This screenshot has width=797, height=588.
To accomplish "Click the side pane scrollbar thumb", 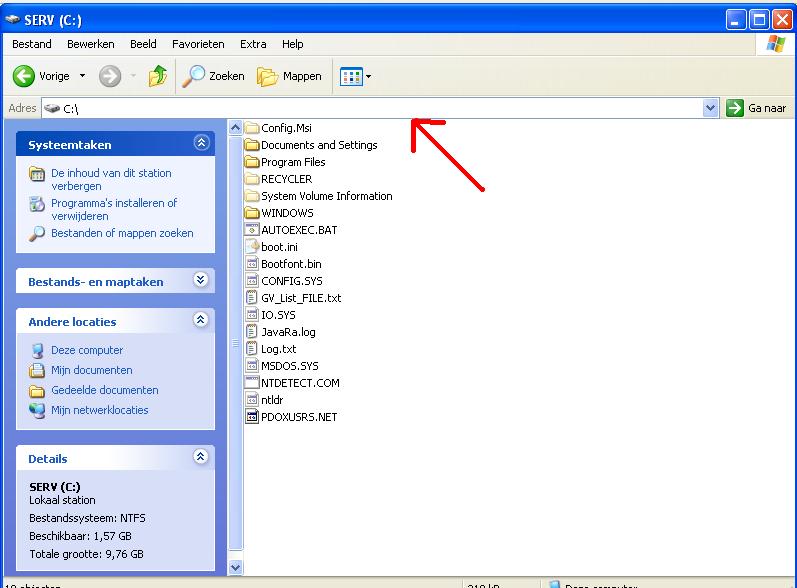I will (235, 343).
